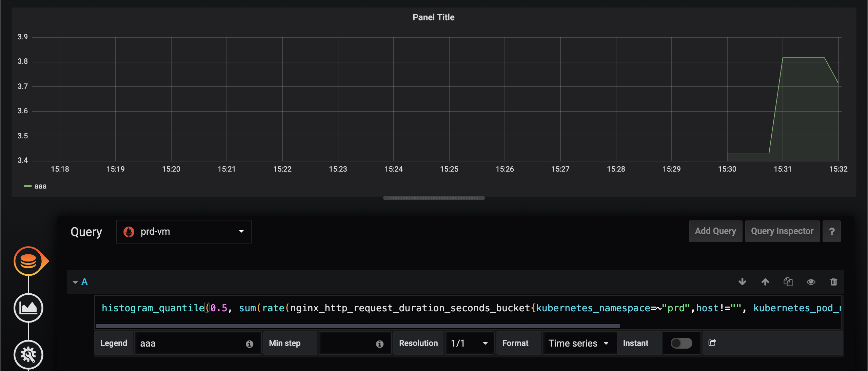Image resolution: width=868 pixels, height=371 pixels.
Task: Click the Resolution label
Action: coord(418,343)
